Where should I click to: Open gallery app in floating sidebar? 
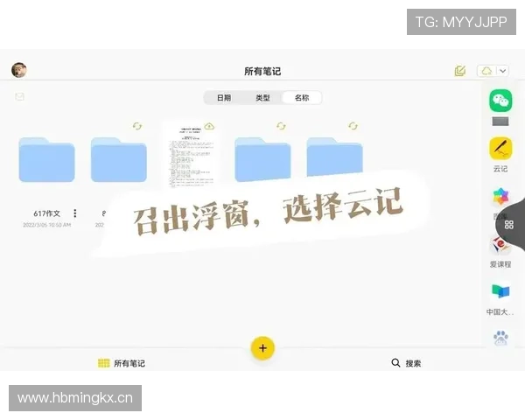500,197
